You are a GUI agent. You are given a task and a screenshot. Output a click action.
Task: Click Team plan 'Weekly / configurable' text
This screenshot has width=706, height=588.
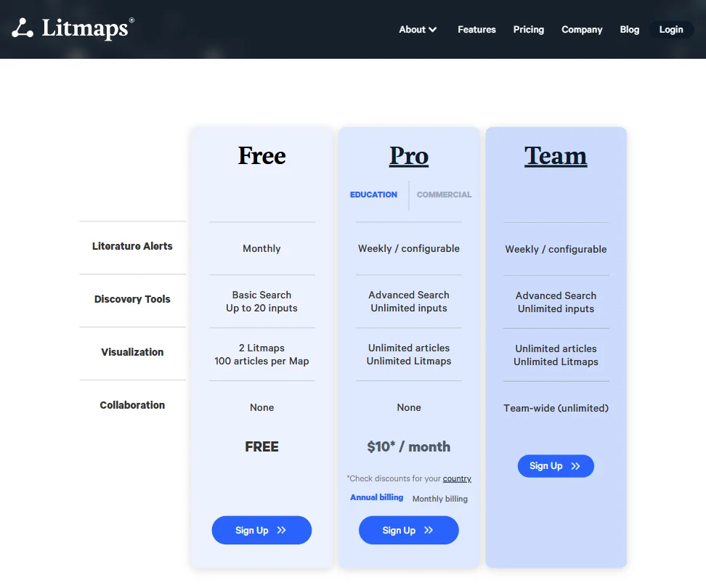[x=556, y=249]
